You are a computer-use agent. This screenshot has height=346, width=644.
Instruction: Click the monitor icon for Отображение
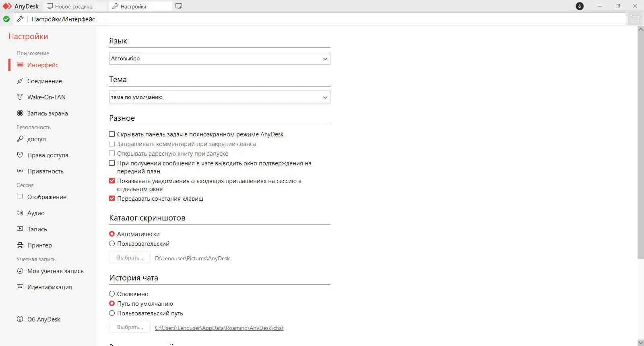click(20, 197)
